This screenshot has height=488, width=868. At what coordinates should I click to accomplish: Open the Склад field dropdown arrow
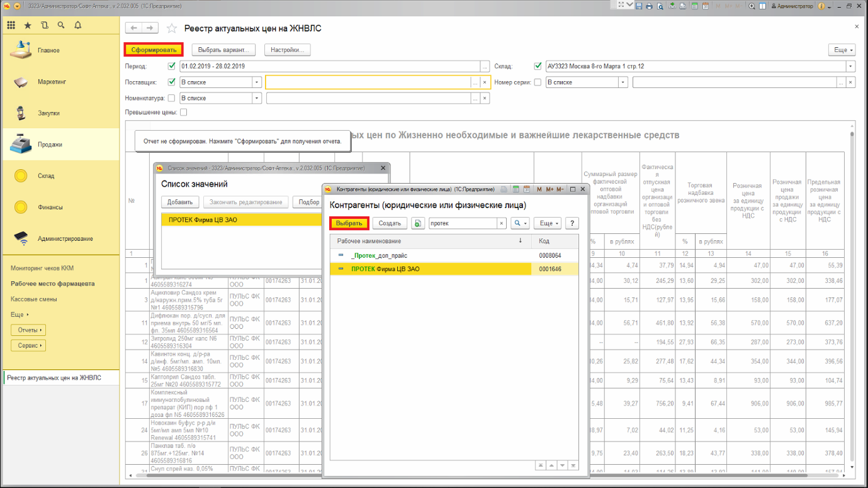pos(850,67)
